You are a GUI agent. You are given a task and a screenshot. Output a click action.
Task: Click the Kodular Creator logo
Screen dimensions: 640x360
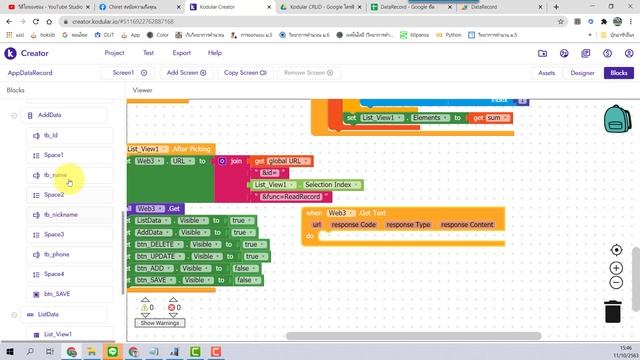(11, 53)
